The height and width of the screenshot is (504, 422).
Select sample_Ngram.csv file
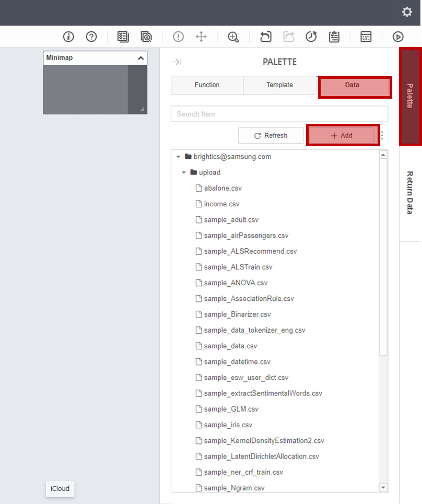(234, 488)
